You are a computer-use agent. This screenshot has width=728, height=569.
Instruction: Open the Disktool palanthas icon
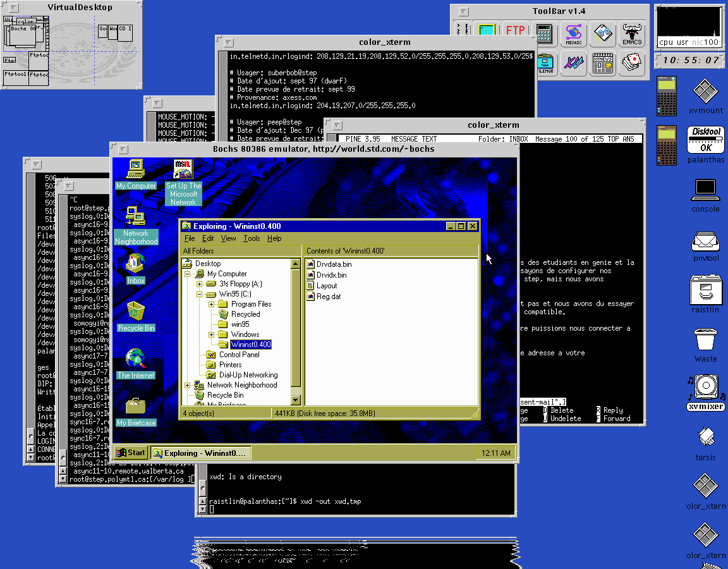click(705, 144)
